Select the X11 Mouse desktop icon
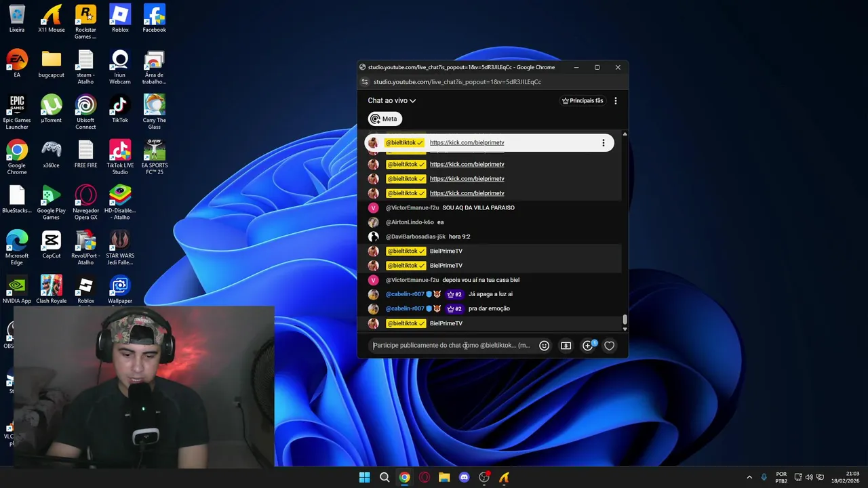Viewport: 868px width, 488px height. pos(52,19)
